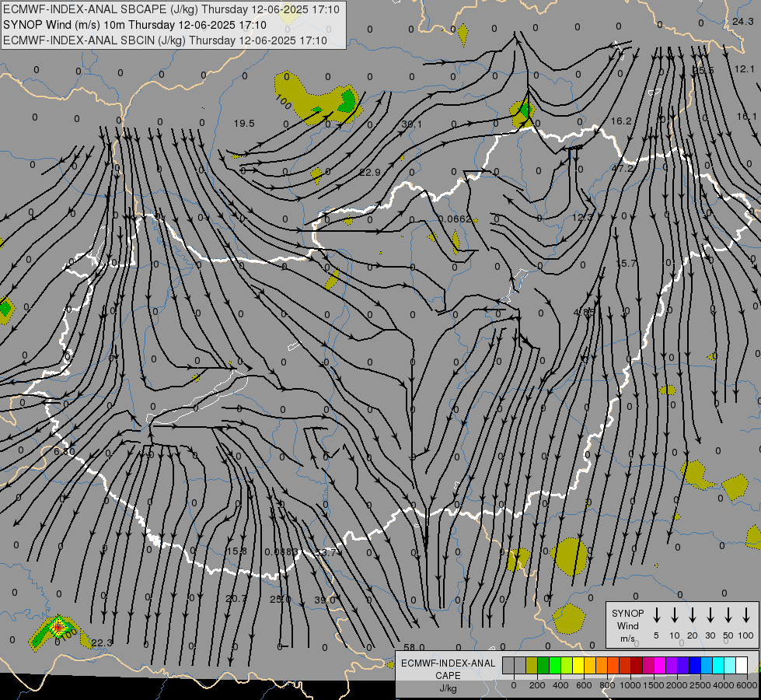Click the wind arrow above 50 m/s

tap(728, 615)
